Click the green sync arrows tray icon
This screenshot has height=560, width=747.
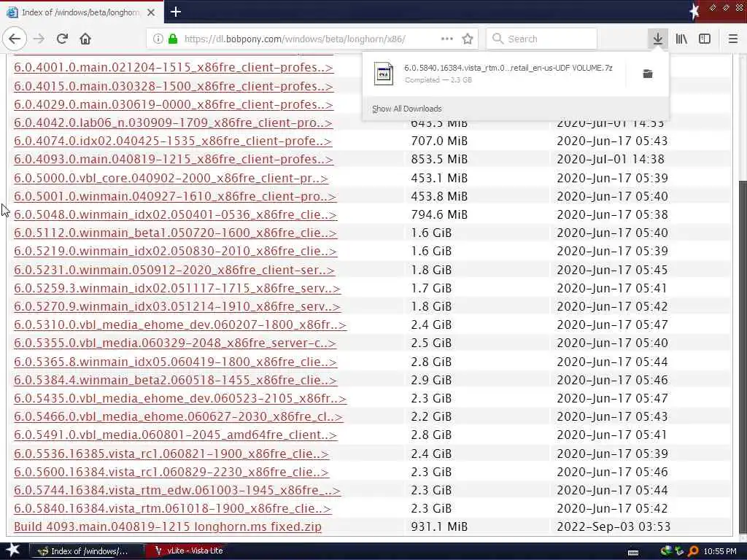tap(679, 551)
